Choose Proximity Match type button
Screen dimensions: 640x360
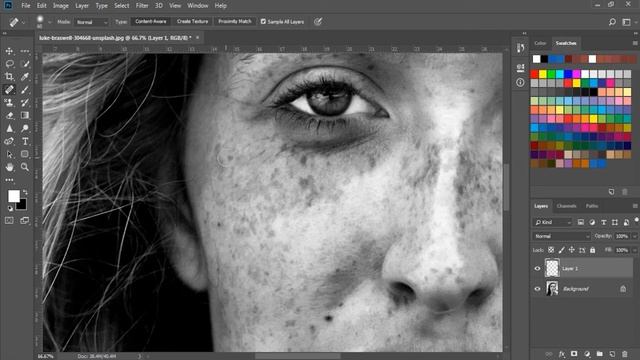pos(235,21)
